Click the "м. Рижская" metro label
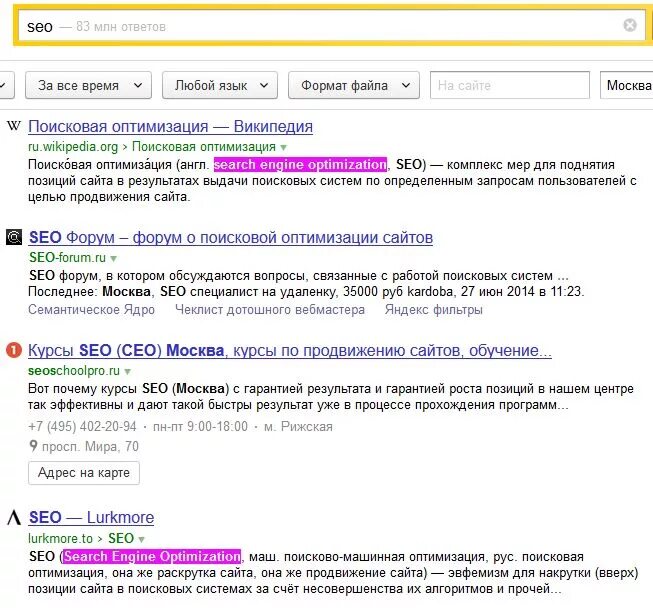The width and height of the screenshot is (653, 608). (298, 426)
